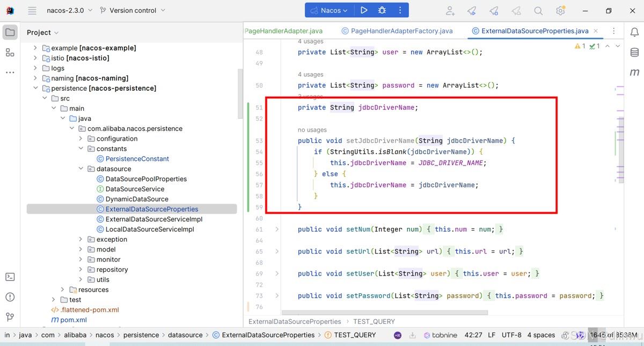Open the Git tool window icon
Screen dimensions: 644x346
(10, 317)
